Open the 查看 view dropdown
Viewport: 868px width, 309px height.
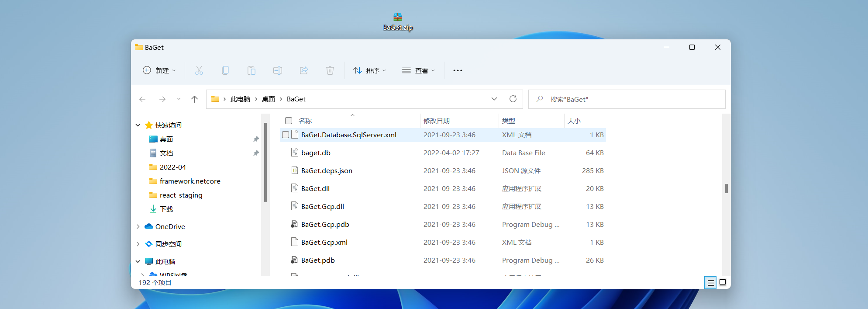(419, 70)
